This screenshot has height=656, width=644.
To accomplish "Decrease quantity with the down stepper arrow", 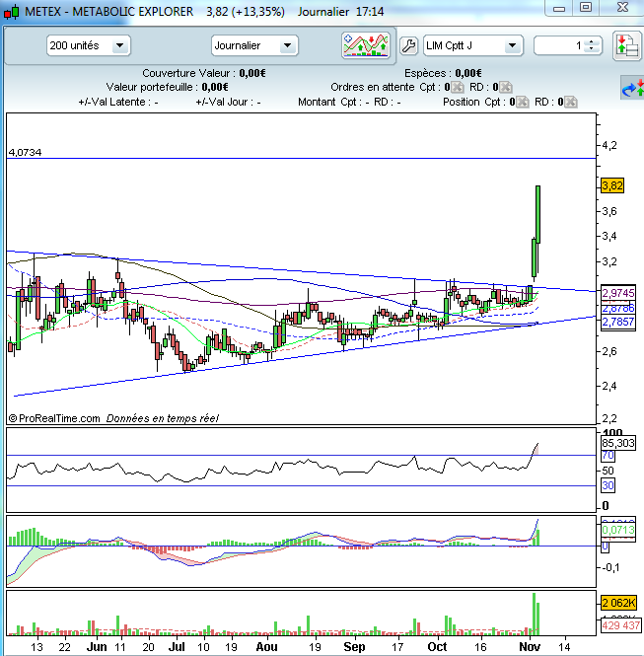I will 592,49.
